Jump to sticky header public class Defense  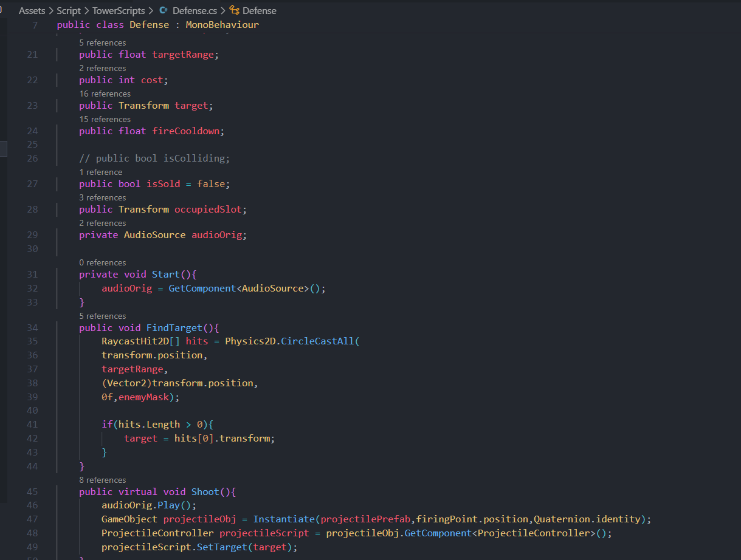click(x=158, y=25)
